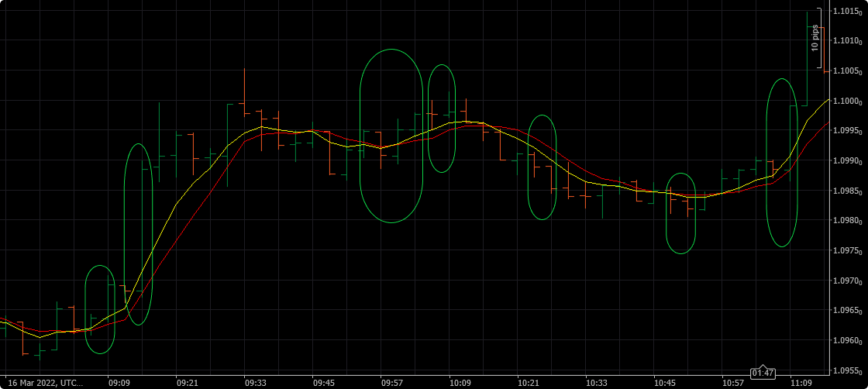Select the 1.0990 price axis label
The width and height of the screenshot is (868, 389).
849,161
